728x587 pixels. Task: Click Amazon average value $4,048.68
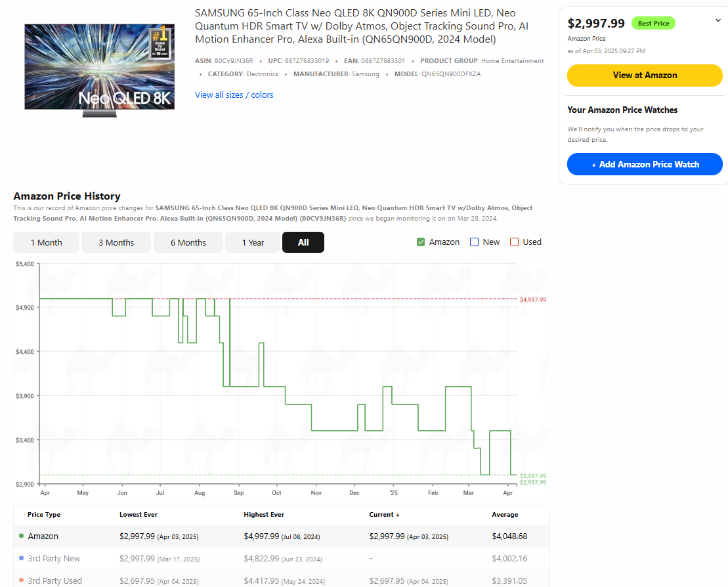(x=509, y=536)
